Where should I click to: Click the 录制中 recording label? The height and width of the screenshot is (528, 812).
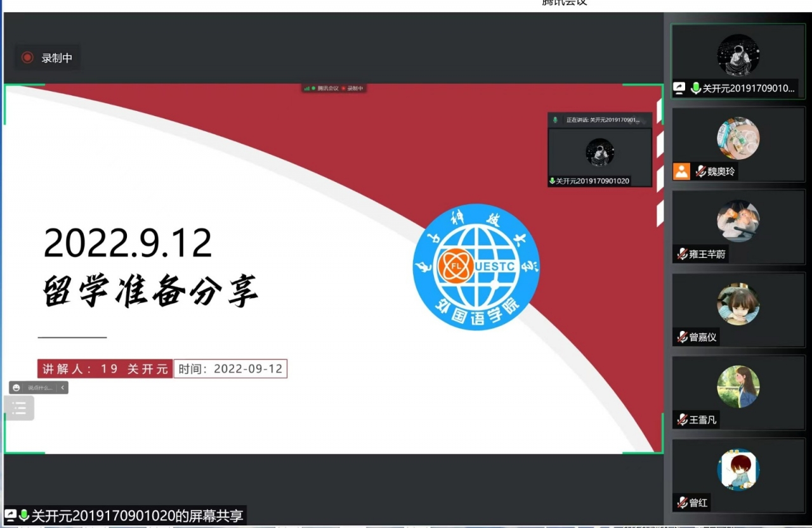coord(57,58)
